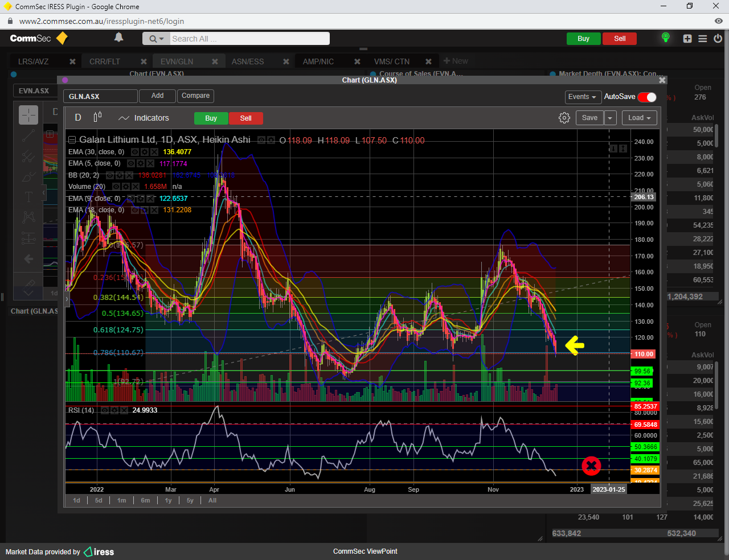Select crosshair tool in EVN chart toolbar
Screen dimensions: 729x560
coord(28,115)
